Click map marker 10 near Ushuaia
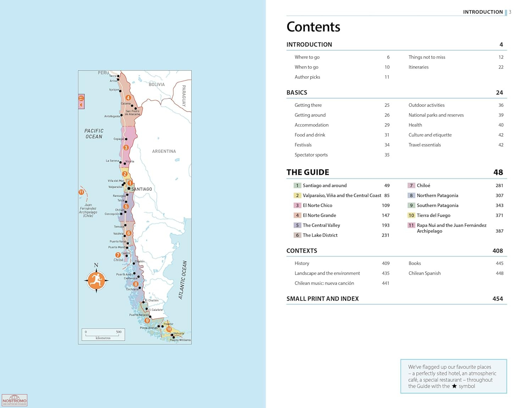This screenshot has height=408, width=532. [x=169, y=329]
